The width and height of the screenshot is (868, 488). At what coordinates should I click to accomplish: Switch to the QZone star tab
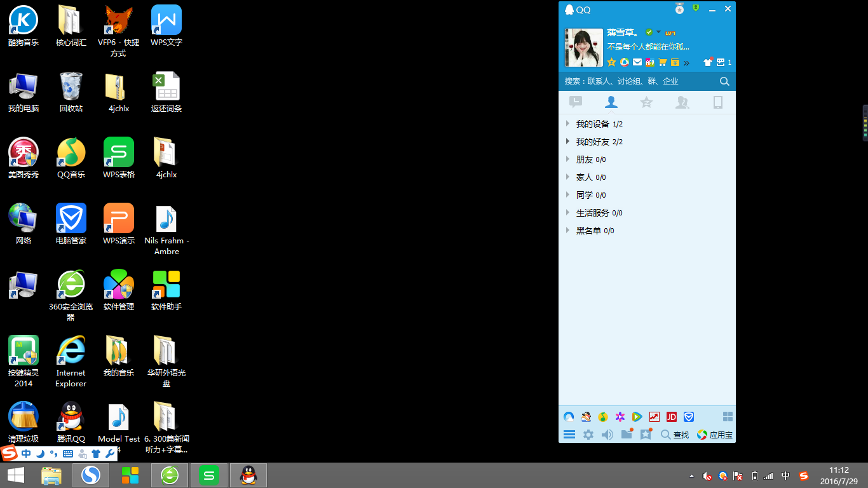[x=646, y=102]
